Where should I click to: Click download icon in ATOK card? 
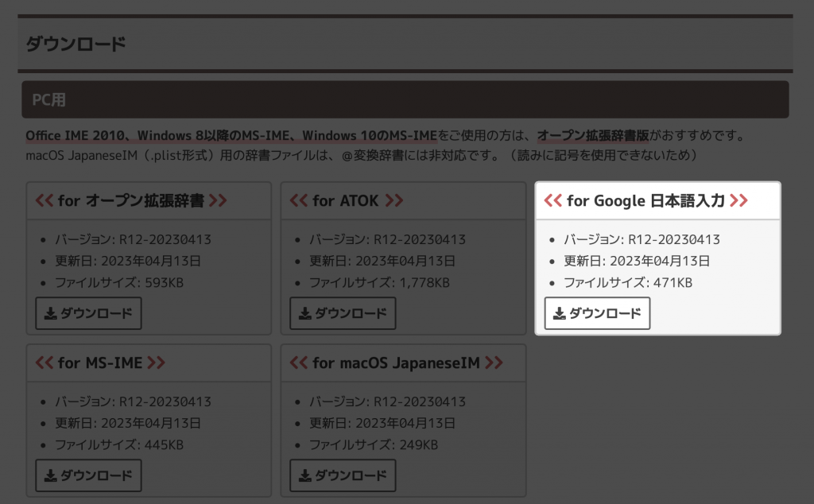(305, 313)
